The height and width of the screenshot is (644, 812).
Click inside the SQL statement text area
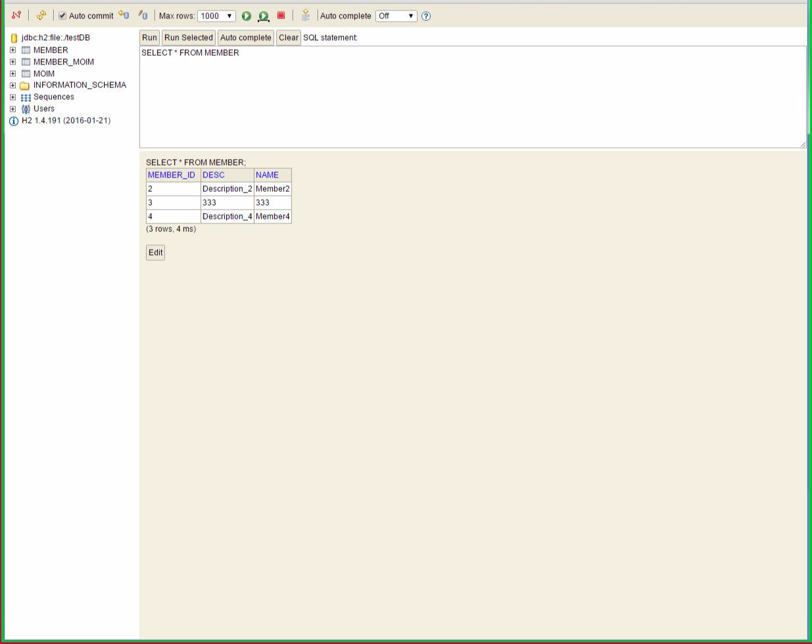tap(473, 97)
